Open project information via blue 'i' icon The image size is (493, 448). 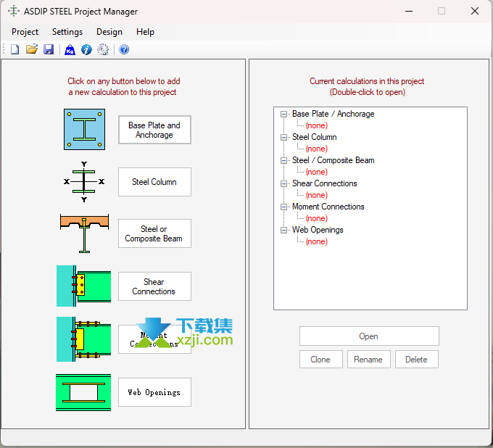click(86, 49)
